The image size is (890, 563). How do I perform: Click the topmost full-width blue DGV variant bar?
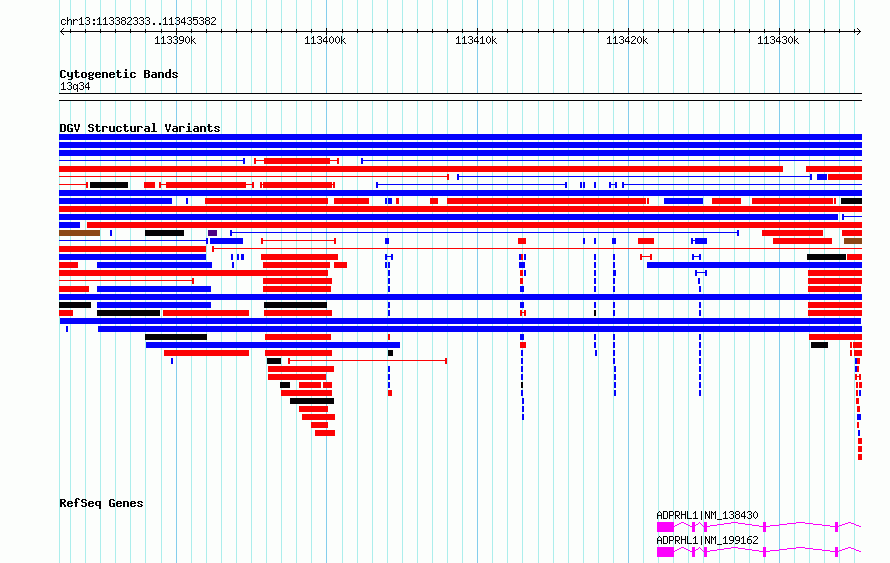460,137
